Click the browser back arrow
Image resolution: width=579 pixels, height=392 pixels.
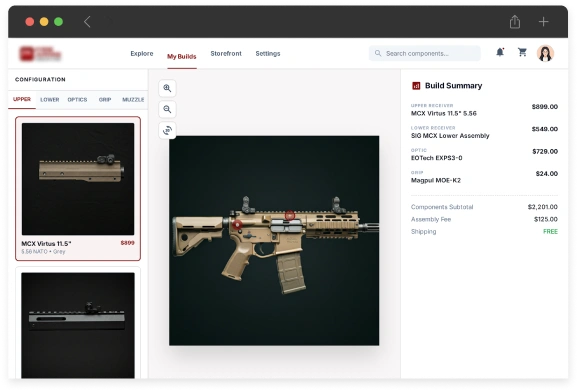click(87, 22)
